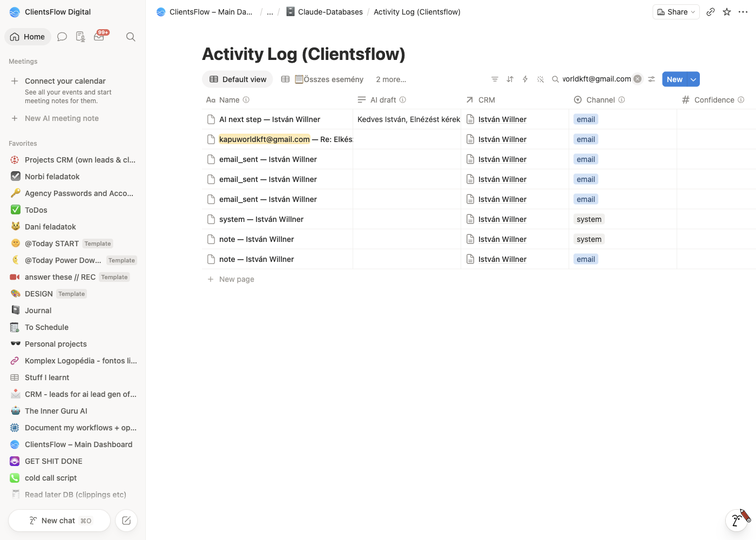
Task: Go to ClientsFlow – Main Dashboard breadcrumb
Action: (x=205, y=12)
